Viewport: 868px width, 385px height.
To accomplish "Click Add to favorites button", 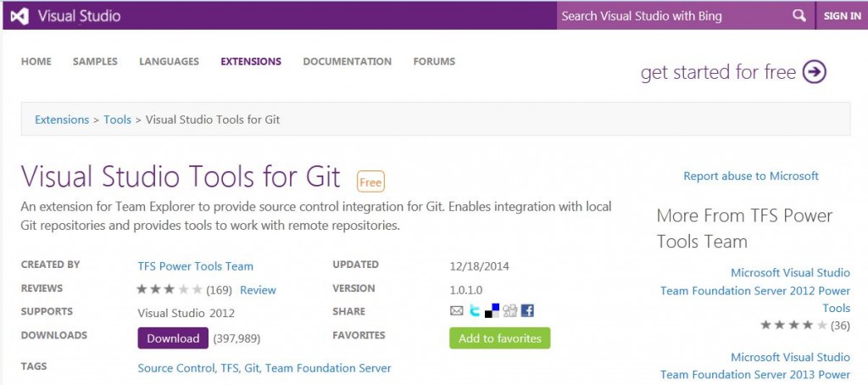I will pos(500,338).
